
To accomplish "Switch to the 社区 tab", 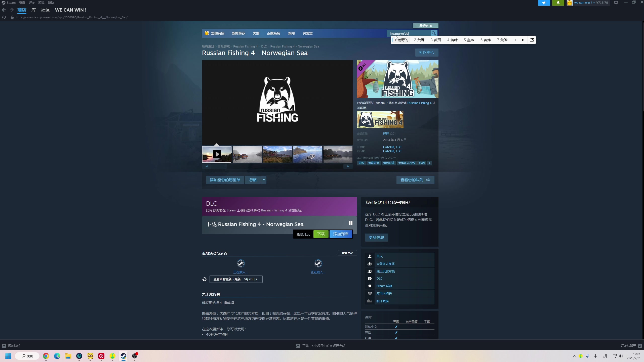I will point(45,10).
